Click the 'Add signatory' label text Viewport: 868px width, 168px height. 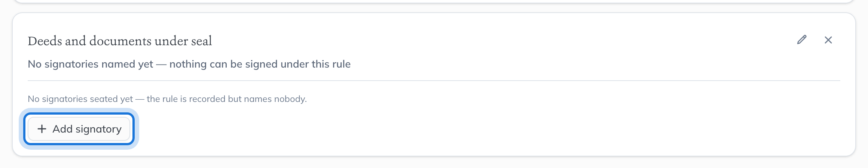pos(87,129)
